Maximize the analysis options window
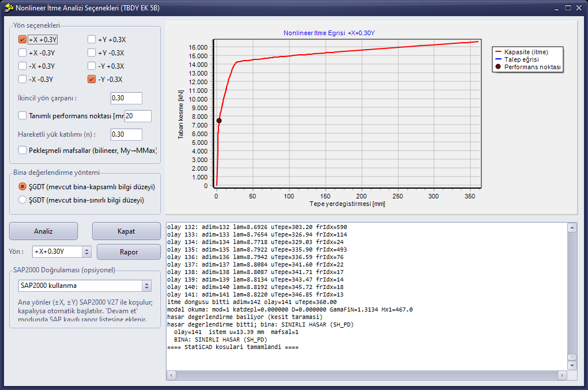 [x=568, y=8]
